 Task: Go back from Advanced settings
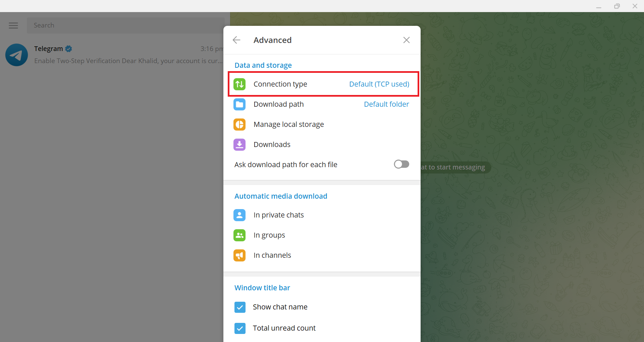pos(236,40)
